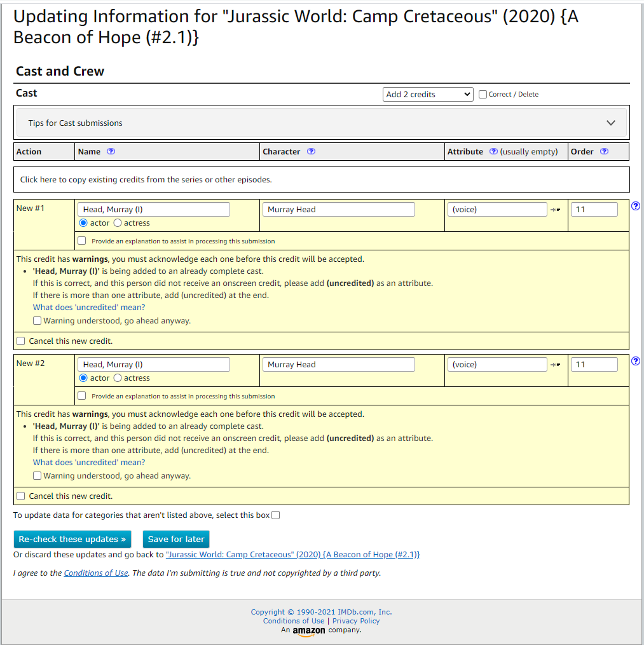The width and height of the screenshot is (644, 645).
Task: Open the Attribute column help icon
Action: tap(493, 152)
